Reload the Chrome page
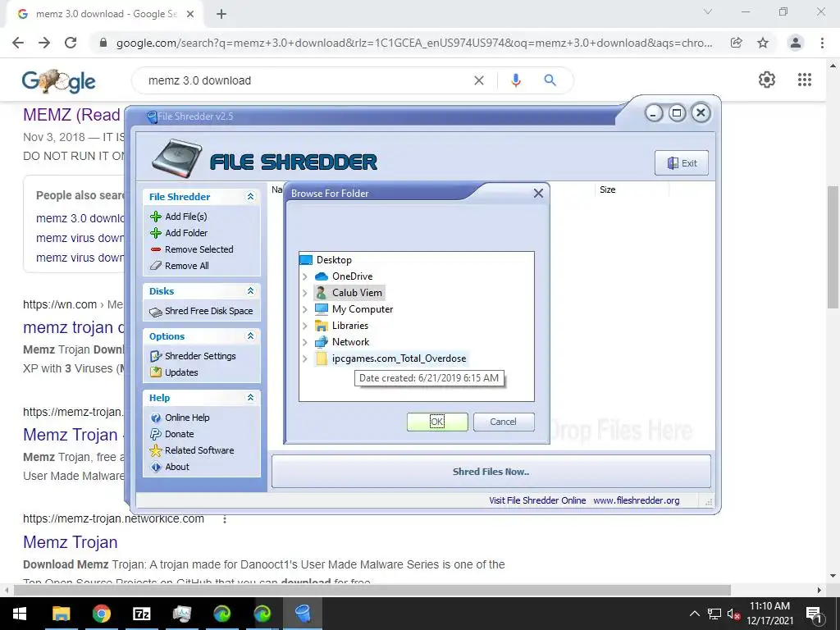The image size is (840, 630). (71, 43)
